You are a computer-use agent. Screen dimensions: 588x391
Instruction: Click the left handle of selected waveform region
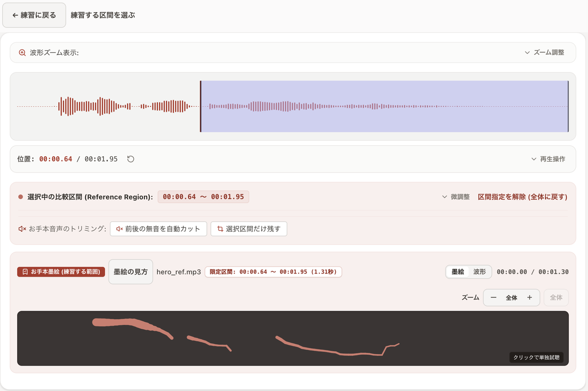point(200,106)
